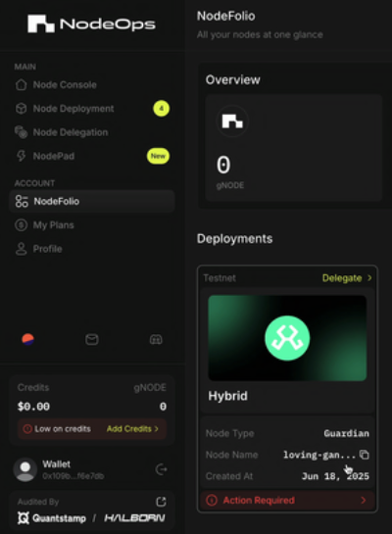Click the Low on credits warning icon

(x=27, y=429)
